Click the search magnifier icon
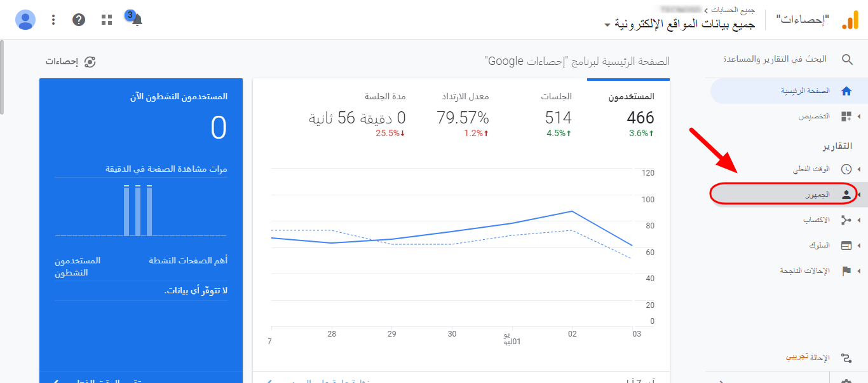This screenshot has height=383, width=868. (x=848, y=59)
